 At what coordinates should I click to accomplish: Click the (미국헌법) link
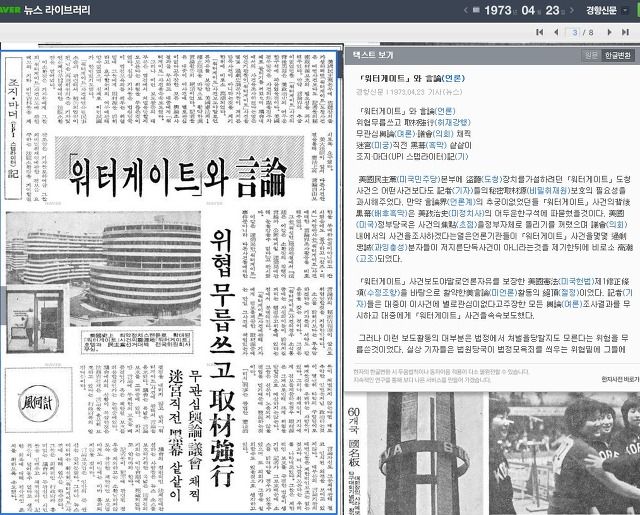coord(576,281)
